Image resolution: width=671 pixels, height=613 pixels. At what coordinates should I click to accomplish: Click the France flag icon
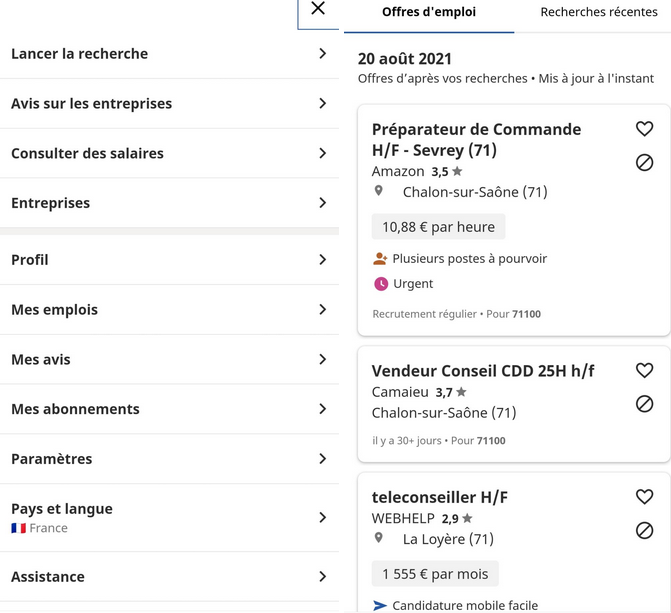[18, 528]
